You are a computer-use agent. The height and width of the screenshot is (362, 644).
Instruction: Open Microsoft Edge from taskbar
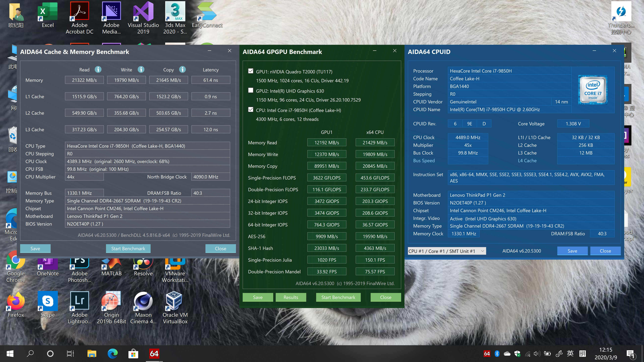pyautogui.click(x=113, y=353)
